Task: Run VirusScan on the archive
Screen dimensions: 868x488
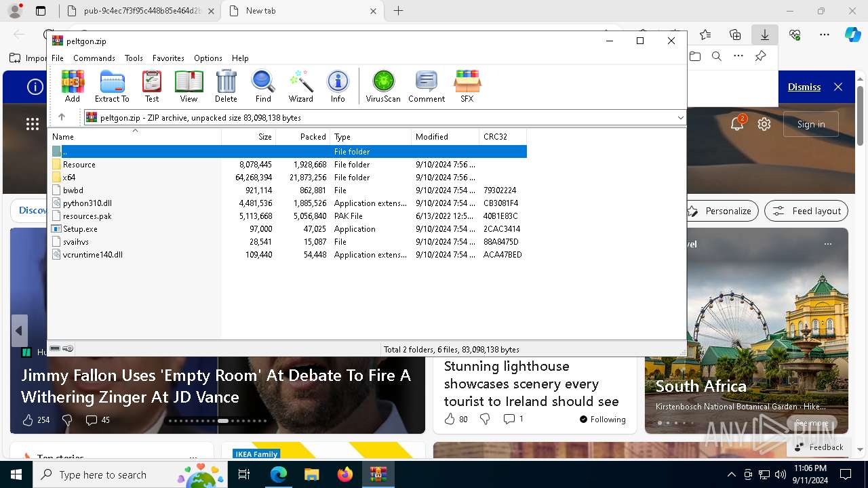Action: 383,86
